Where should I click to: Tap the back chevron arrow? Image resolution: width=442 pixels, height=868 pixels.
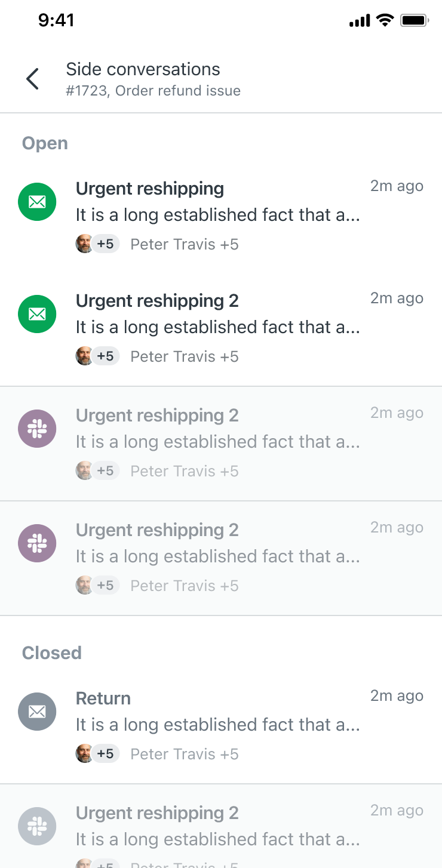click(x=33, y=79)
